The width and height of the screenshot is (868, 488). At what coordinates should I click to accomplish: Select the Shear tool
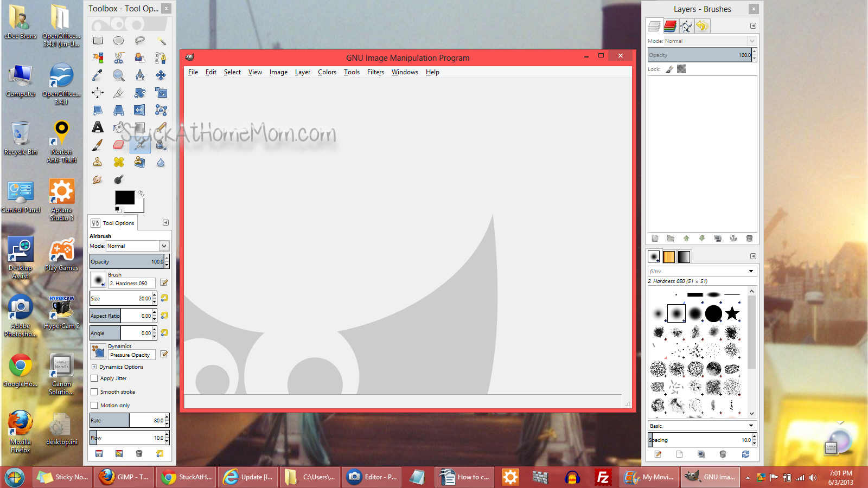[x=98, y=110]
